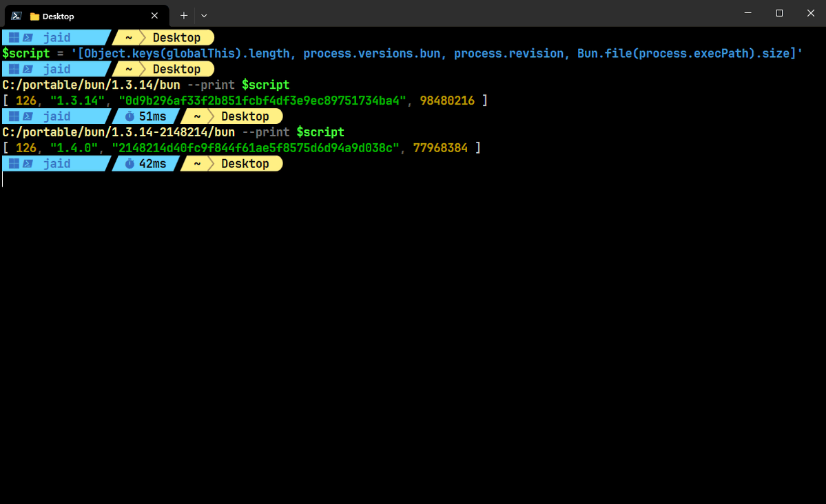Maximize the terminal window
This screenshot has height=504, width=826.
click(779, 13)
